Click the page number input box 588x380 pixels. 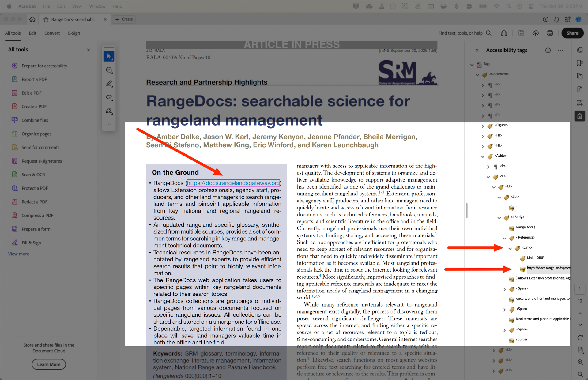(x=580, y=289)
